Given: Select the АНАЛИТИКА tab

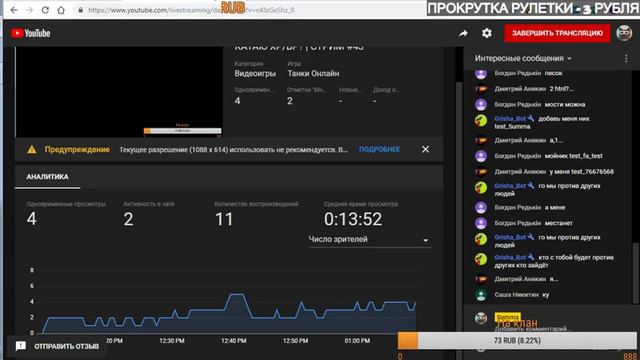Looking at the screenshot, I should pos(47,177).
